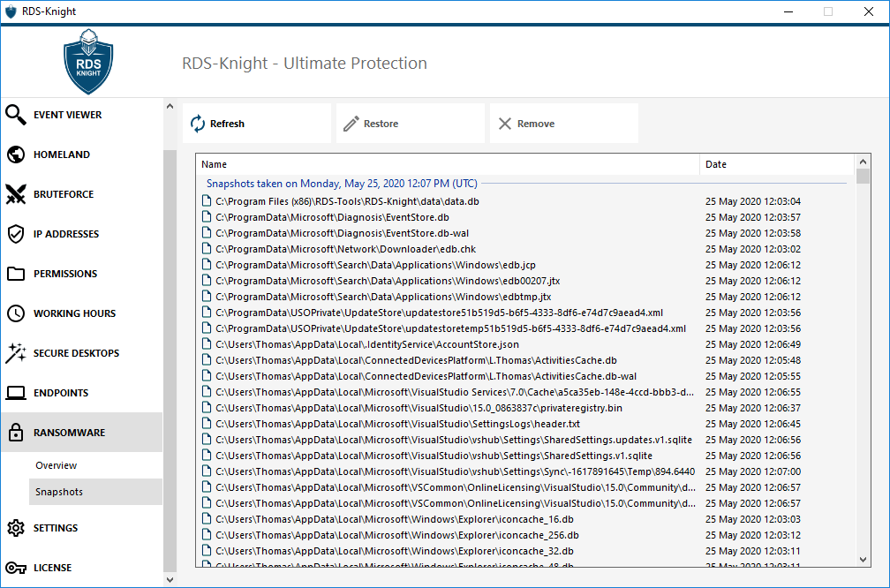This screenshot has width=890, height=588.
Task: Select the Bruteforce crossed swords icon
Action: tap(15, 194)
